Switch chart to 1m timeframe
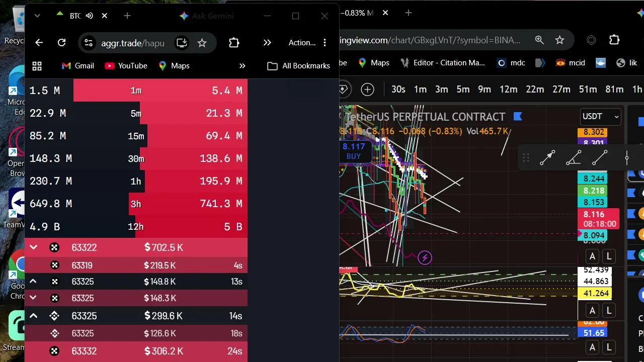 pos(420,89)
